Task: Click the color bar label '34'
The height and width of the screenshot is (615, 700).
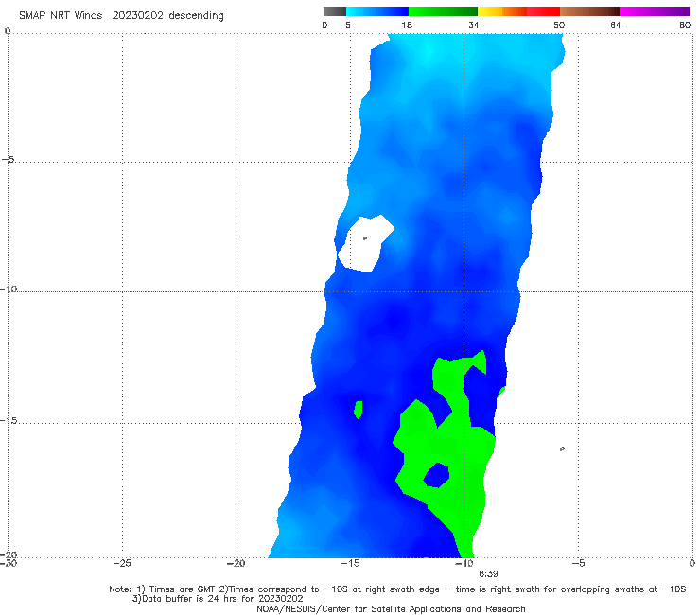Action: point(474,25)
